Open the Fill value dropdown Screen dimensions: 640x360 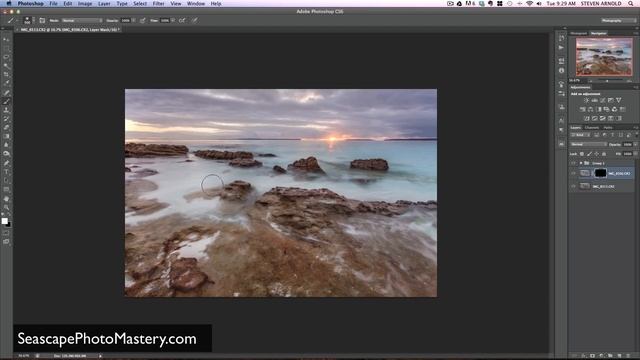pos(636,154)
